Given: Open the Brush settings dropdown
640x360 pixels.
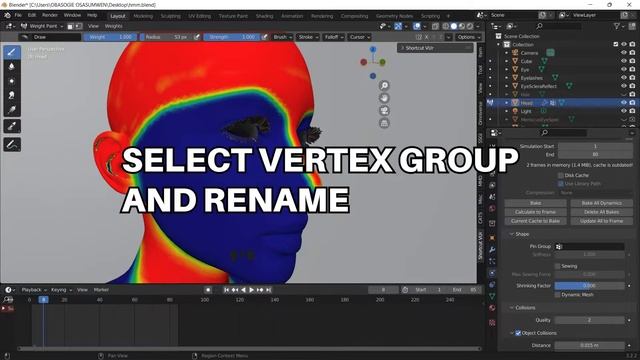Looking at the screenshot, I should pos(282,37).
